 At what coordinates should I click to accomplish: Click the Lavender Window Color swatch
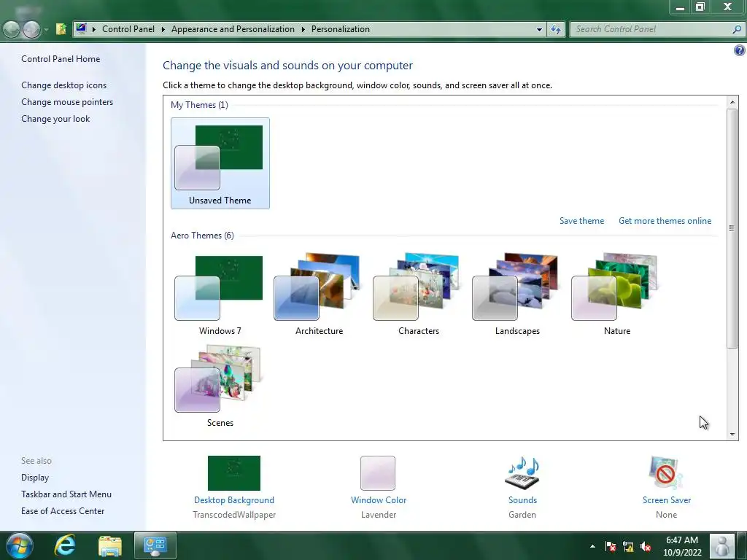click(x=378, y=472)
